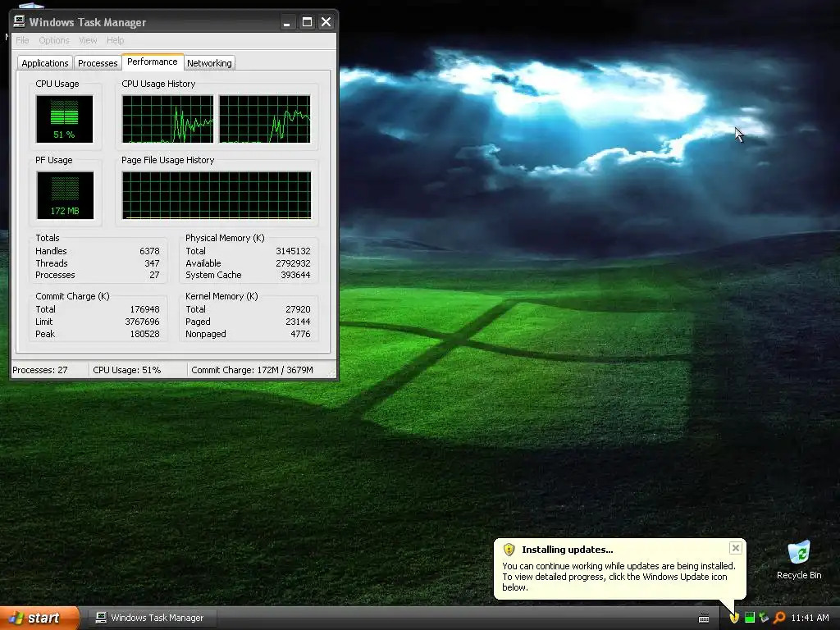The height and width of the screenshot is (630, 840).
Task: Click the Available memory value 2792932
Action: click(x=293, y=263)
